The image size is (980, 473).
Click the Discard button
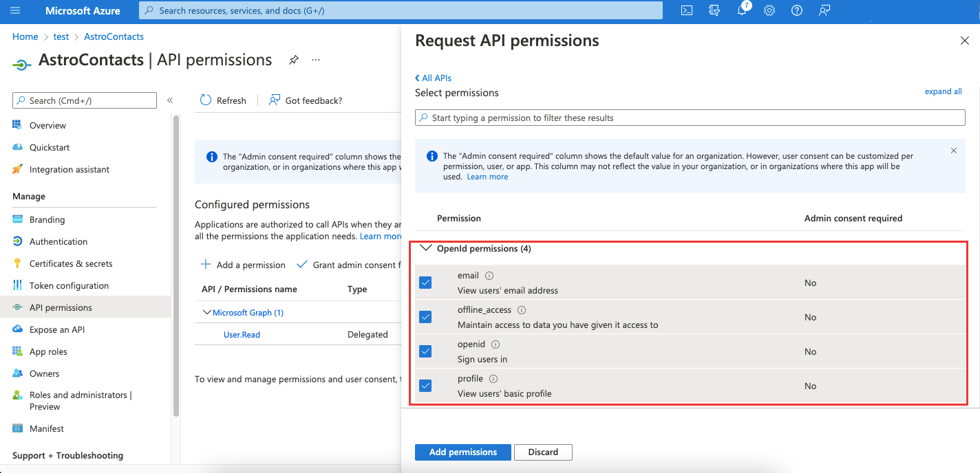(x=543, y=452)
